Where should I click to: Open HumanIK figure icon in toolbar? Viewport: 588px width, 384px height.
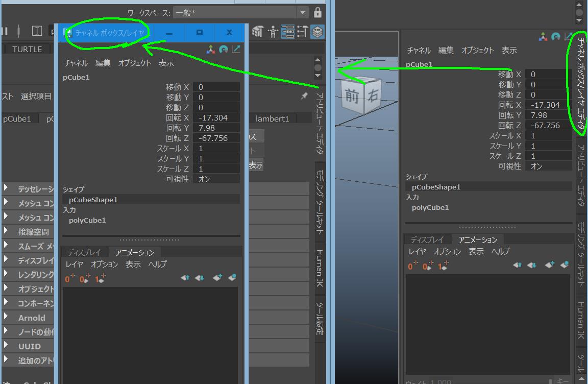[273, 32]
